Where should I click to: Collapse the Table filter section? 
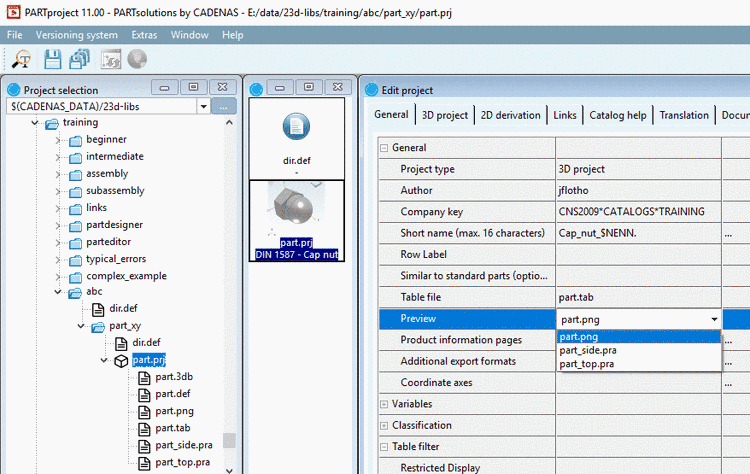tap(384, 447)
